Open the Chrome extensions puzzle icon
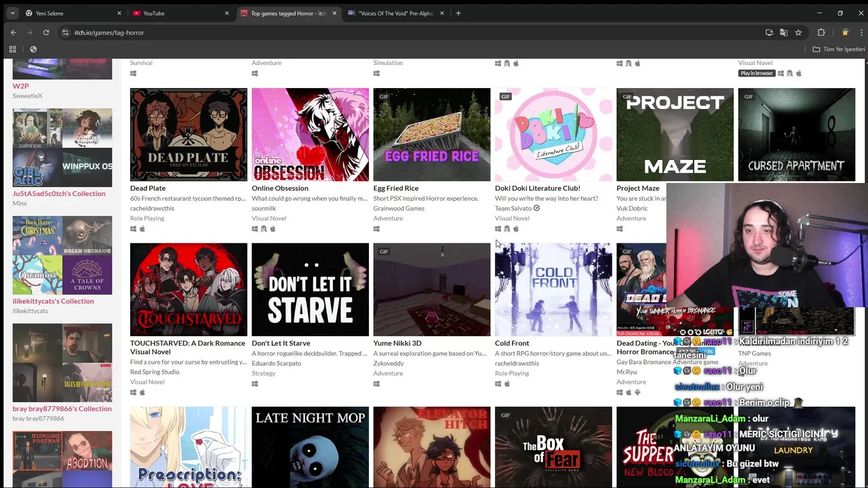 click(x=821, y=33)
